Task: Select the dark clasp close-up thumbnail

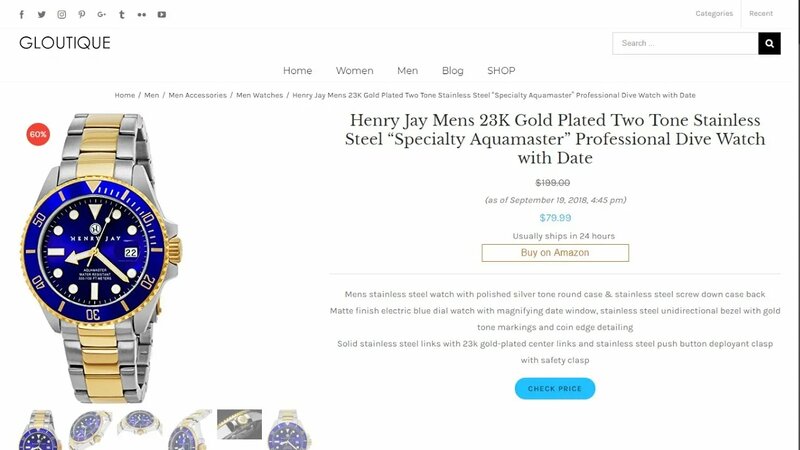Action: click(239, 424)
